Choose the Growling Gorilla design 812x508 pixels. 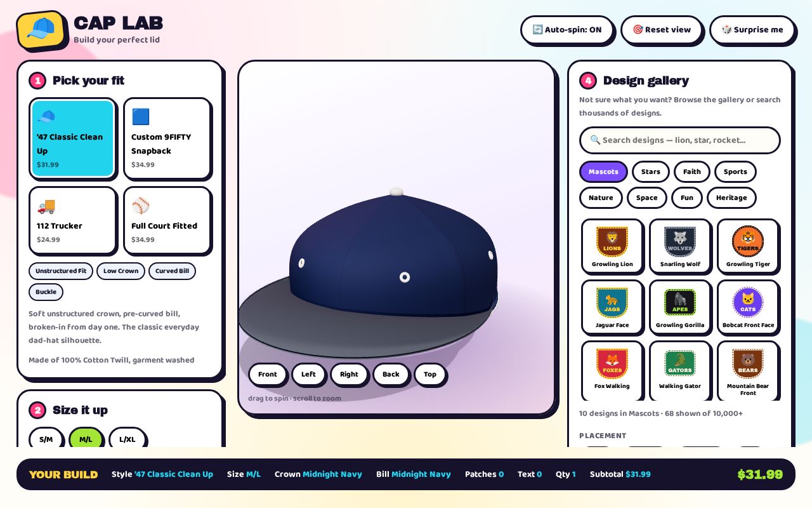pyautogui.click(x=680, y=307)
